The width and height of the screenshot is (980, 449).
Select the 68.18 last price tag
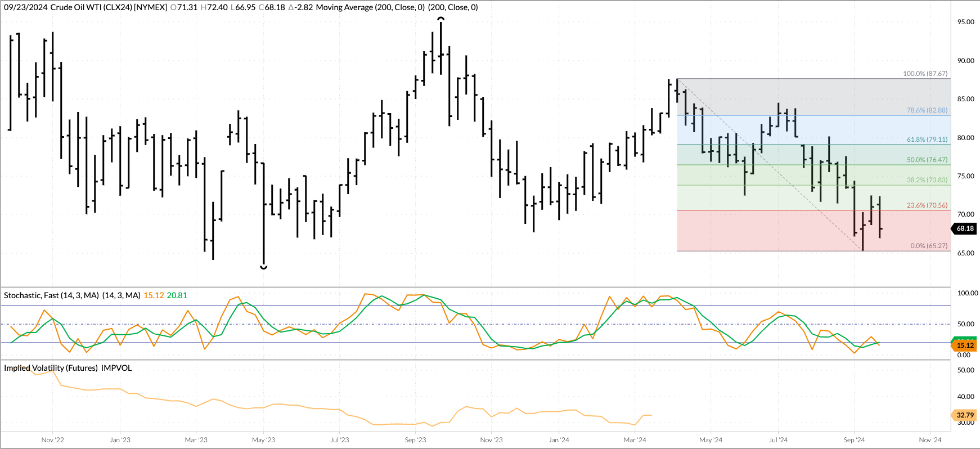pos(965,228)
